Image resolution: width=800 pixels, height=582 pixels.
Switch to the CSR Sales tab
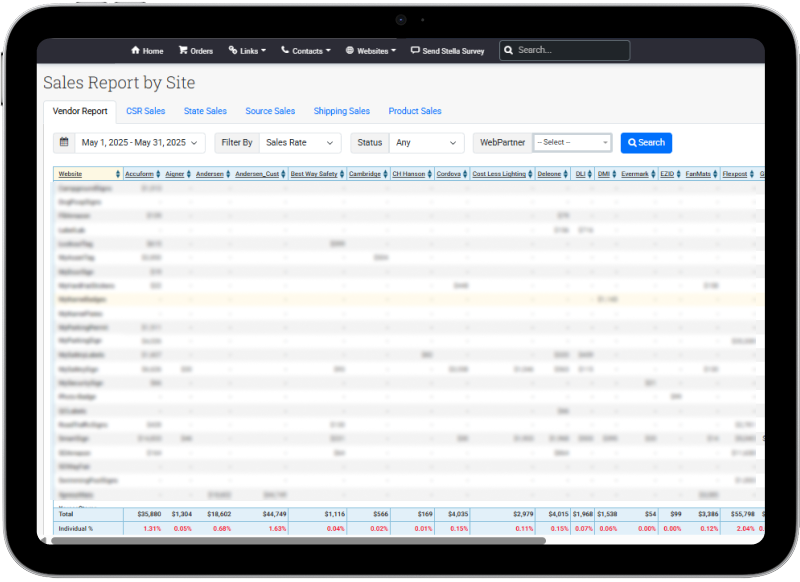(146, 111)
